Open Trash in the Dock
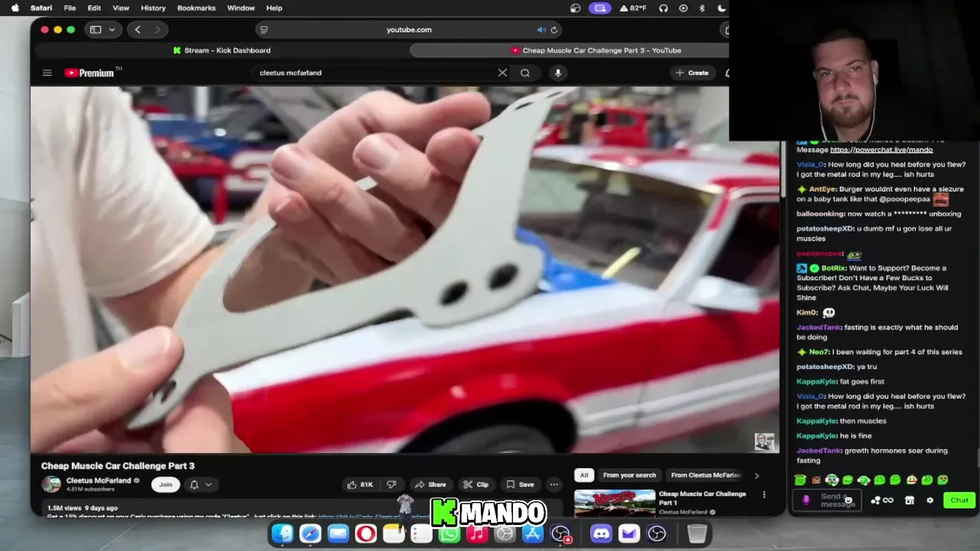Viewport: 980px width, 551px height. pyautogui.click(x=697, y=533)
